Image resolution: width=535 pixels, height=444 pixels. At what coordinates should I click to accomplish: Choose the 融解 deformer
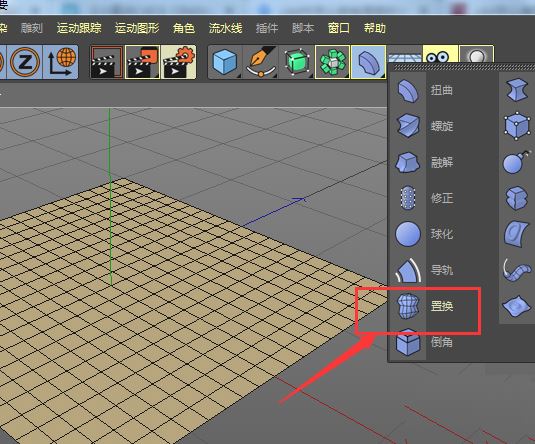click(x=443, y=162)
